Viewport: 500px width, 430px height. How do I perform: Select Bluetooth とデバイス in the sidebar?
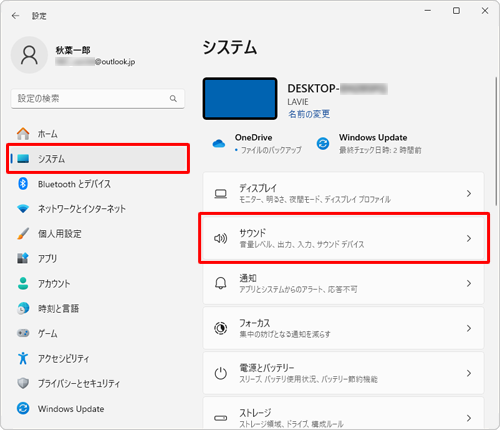point(98,184)
